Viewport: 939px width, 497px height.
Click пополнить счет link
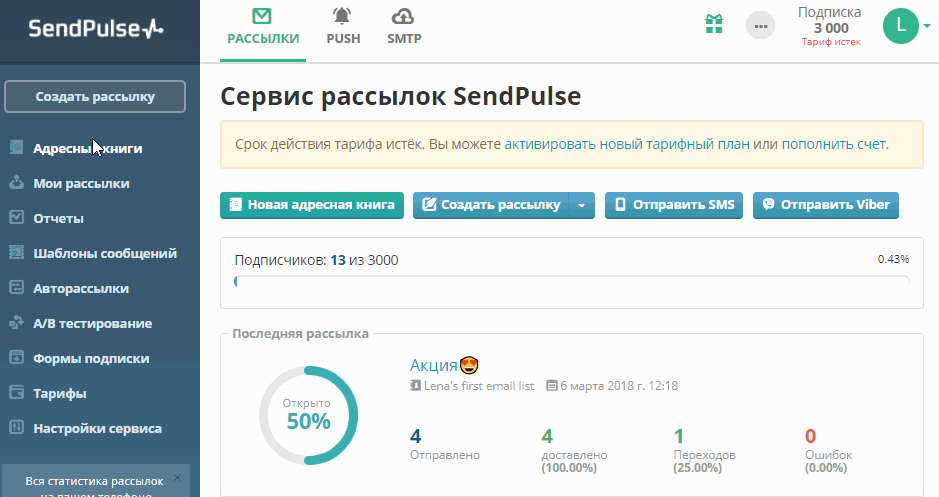pos(834,144)
